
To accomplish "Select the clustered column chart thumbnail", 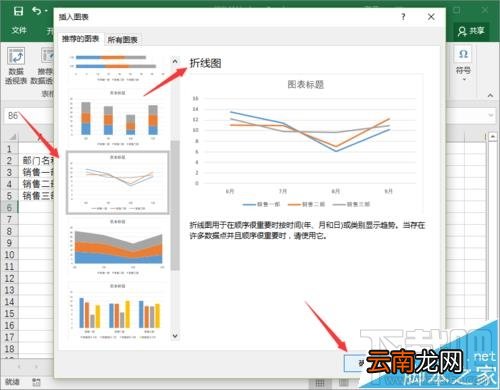I will pos(118,312).
